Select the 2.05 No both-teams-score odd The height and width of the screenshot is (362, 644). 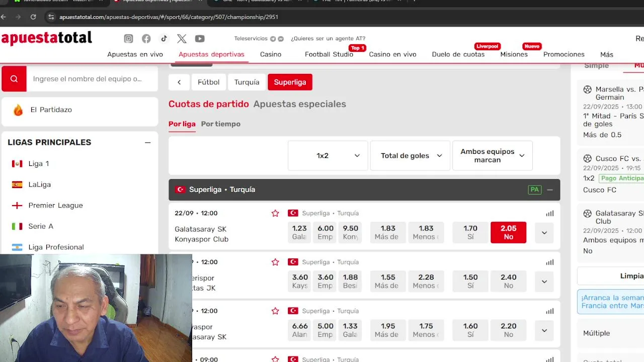click(x=508, y=232)
